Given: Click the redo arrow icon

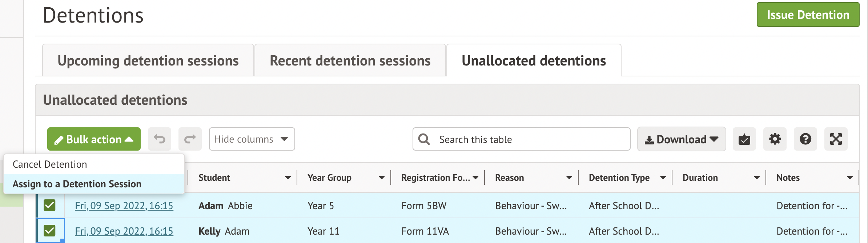Looking at the screenshot, I should pyautogui.click(x=190, y=139).
